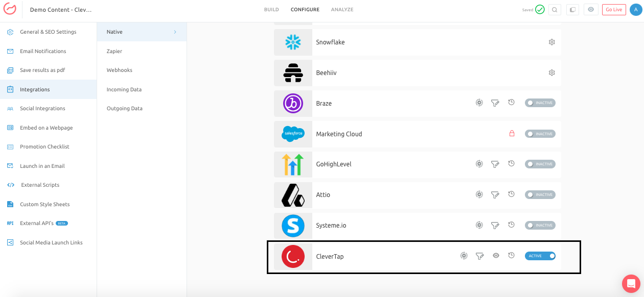644x297 pixels.
Task: Open Launch in an Email
Action: click(x=48, y=166)
